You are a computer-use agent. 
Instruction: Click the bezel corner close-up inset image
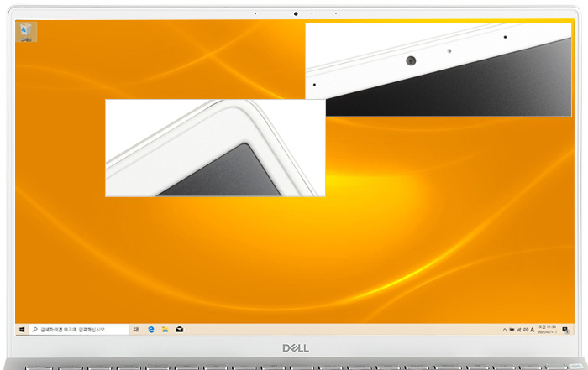(215, 148)
